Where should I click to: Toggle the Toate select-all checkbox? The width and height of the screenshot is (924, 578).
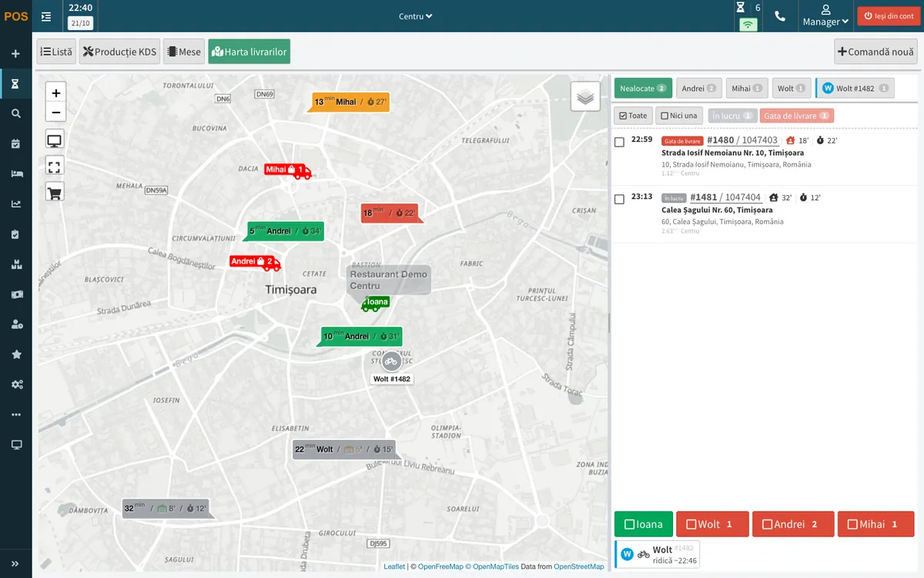634,116
